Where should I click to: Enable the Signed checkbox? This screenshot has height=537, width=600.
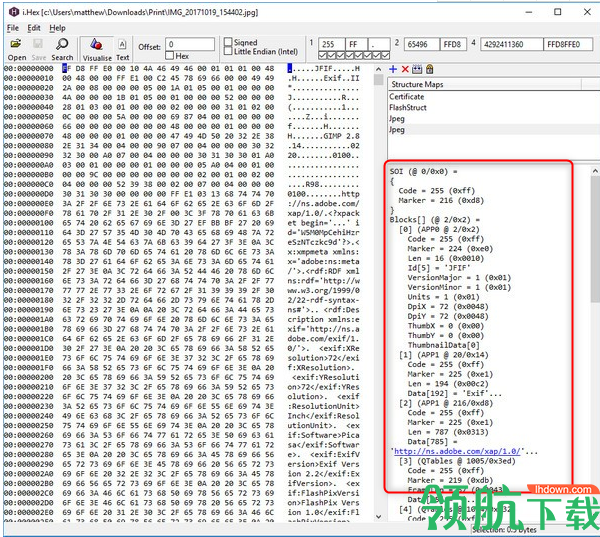click(228, 42)
